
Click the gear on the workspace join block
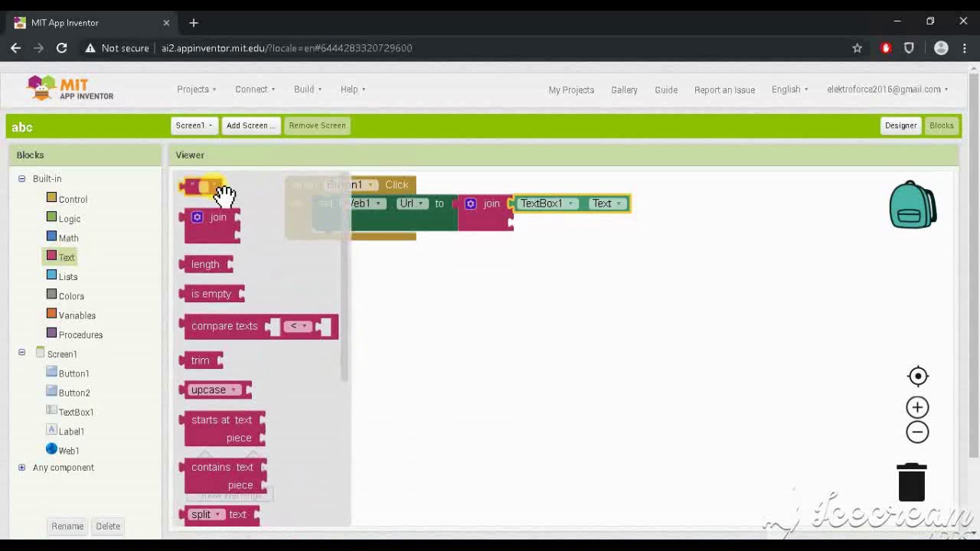click(x=470, y=204)
